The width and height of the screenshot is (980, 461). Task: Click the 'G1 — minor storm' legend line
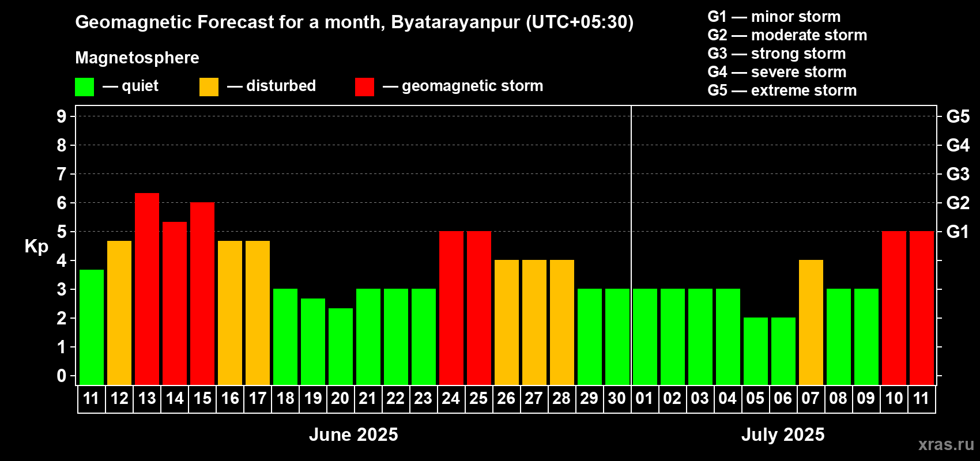click(774, 17)
